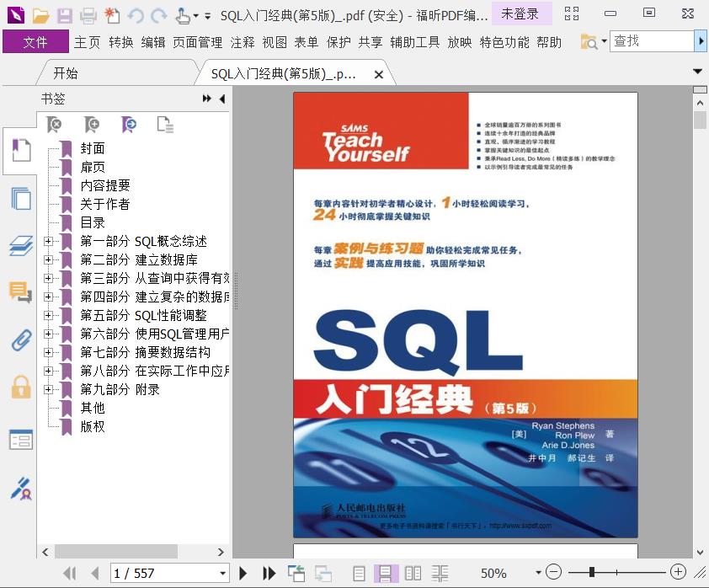Click the 未登录 login button

coord(520,14)
